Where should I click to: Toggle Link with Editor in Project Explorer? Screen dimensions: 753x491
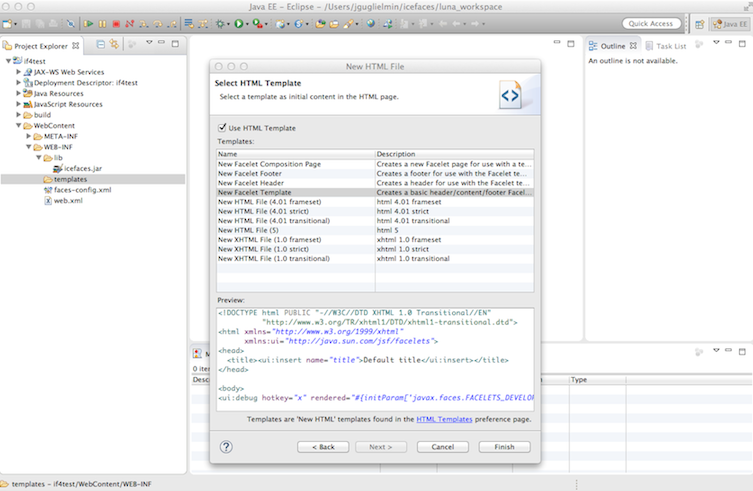[114, 45]
